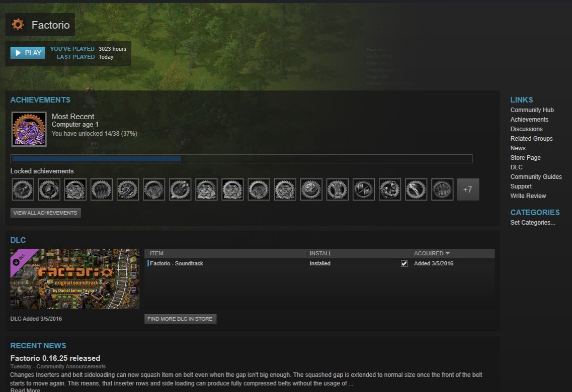This screenshot has width=572, height=392.
Task: Click the DLC Added 3/5/2016 caption
Action: 36,319
